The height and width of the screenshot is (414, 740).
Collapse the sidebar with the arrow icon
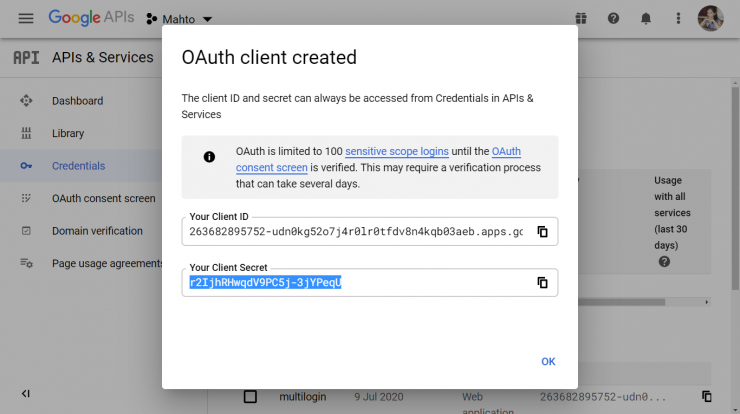[25, 393]
